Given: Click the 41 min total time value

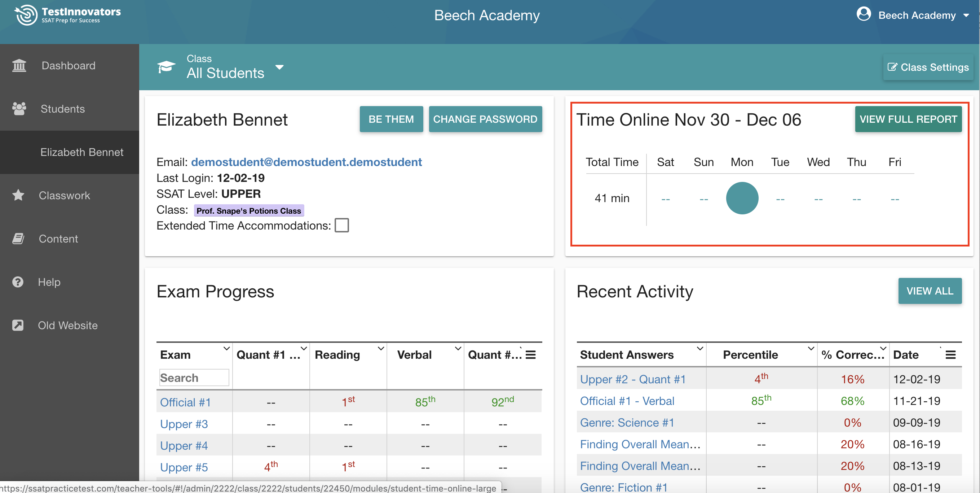Looking at the screenshot, I should click(x=612, y=198).
